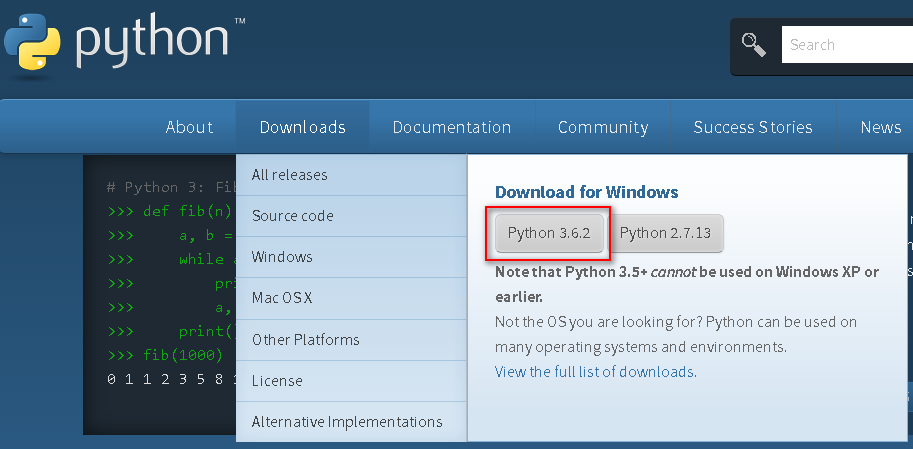Download Python 2.7.13 button
The image size is (913, 449).
coord(665,234)
